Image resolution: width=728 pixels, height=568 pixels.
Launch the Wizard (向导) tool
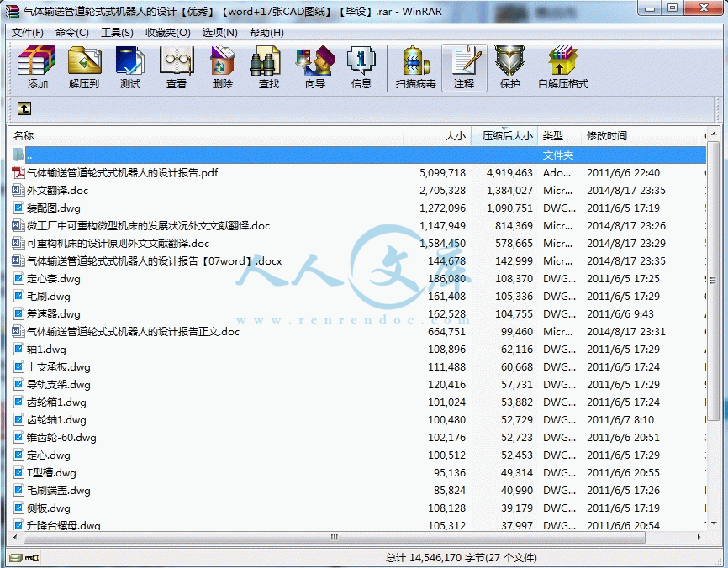tap(315, 68)
